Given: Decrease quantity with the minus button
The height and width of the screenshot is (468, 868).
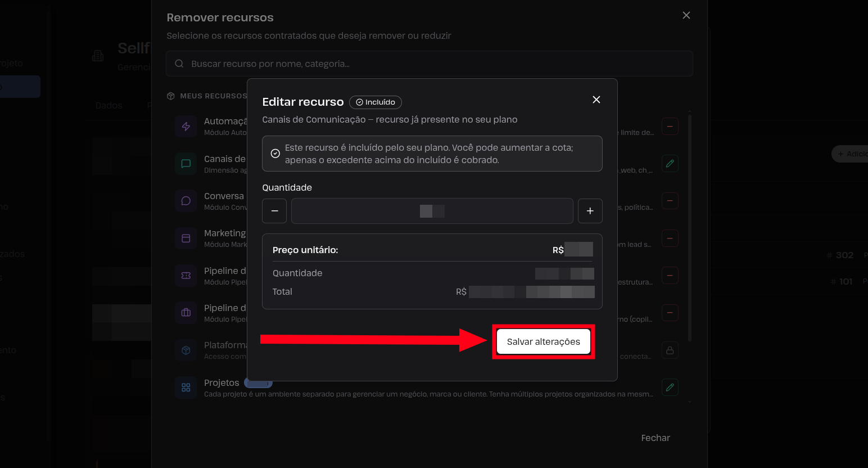Looking at the screenshot, I should click(x=274, y=211).
